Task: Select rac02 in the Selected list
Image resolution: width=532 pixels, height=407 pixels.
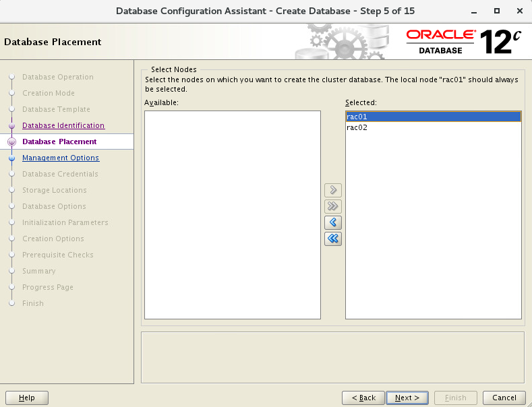Action: click(434, 127)
